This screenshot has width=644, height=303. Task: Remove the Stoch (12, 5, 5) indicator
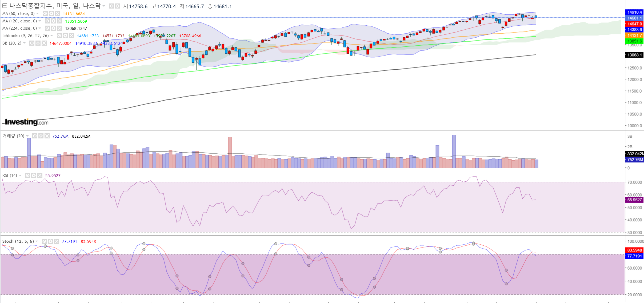57,241
